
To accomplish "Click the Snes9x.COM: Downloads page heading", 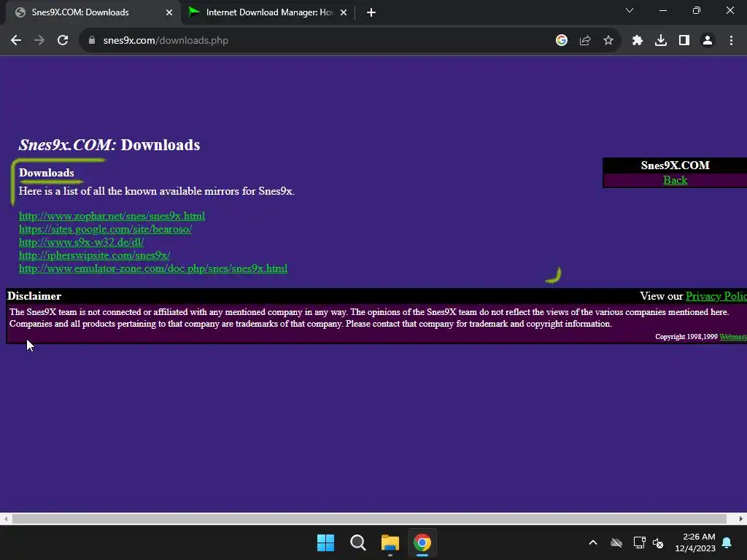I will point(109,145).
